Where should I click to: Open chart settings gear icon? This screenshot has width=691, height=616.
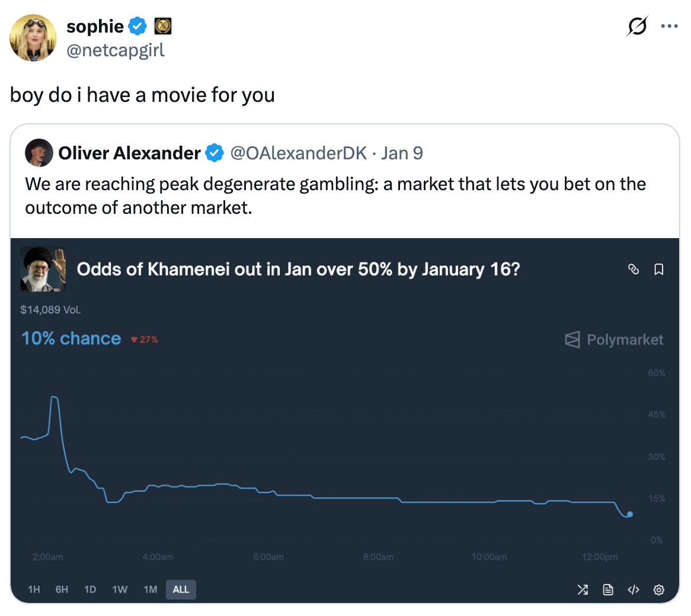[x=658, y=589]
